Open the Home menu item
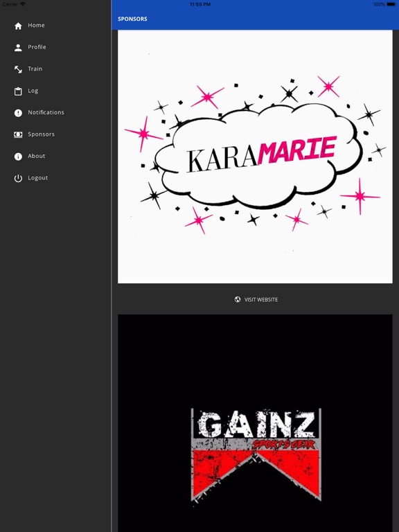 (x=36, y=25)
